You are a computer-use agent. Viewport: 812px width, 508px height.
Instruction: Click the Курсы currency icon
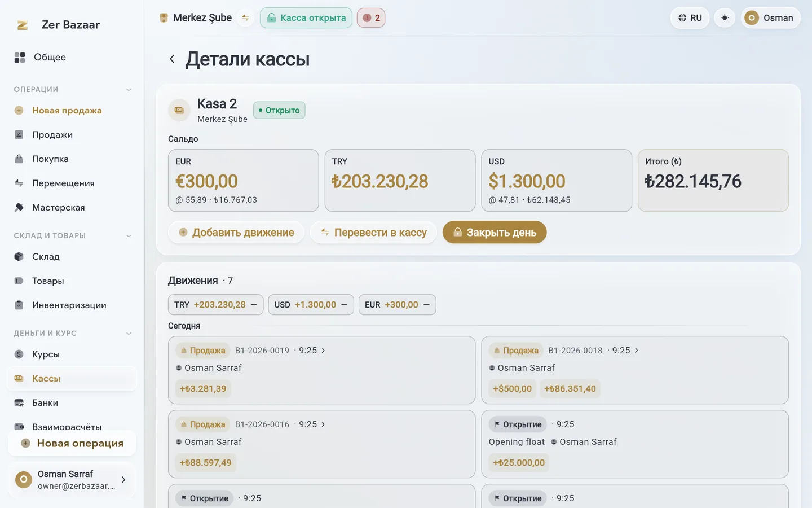point(19,354)
